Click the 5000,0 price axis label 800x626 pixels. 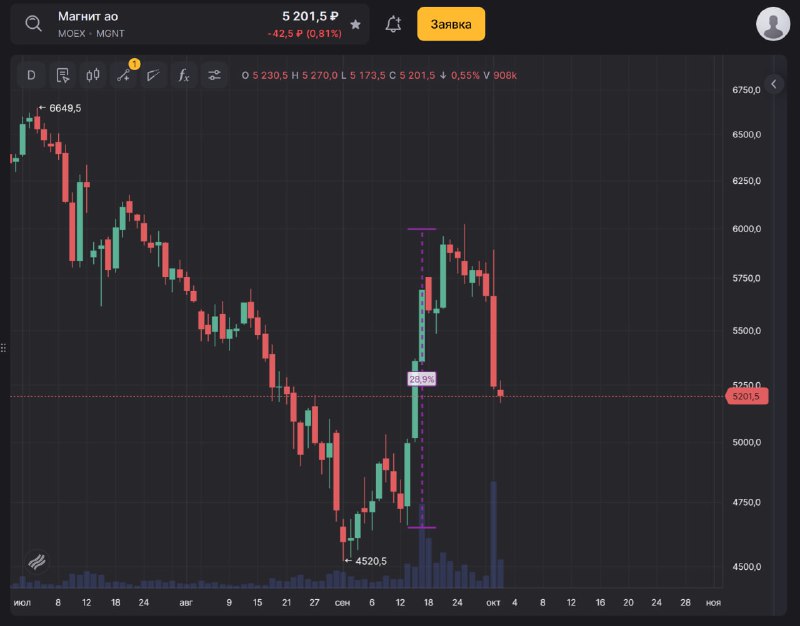(746, 442)
